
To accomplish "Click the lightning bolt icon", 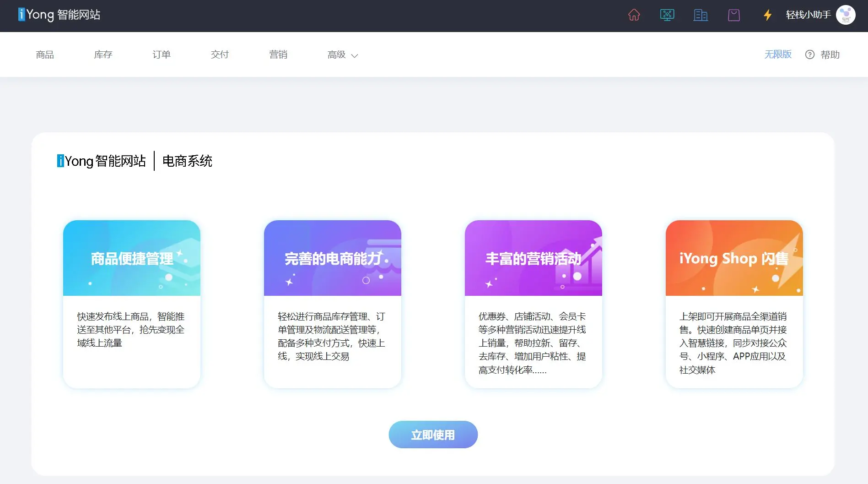I will coord(767,15).
